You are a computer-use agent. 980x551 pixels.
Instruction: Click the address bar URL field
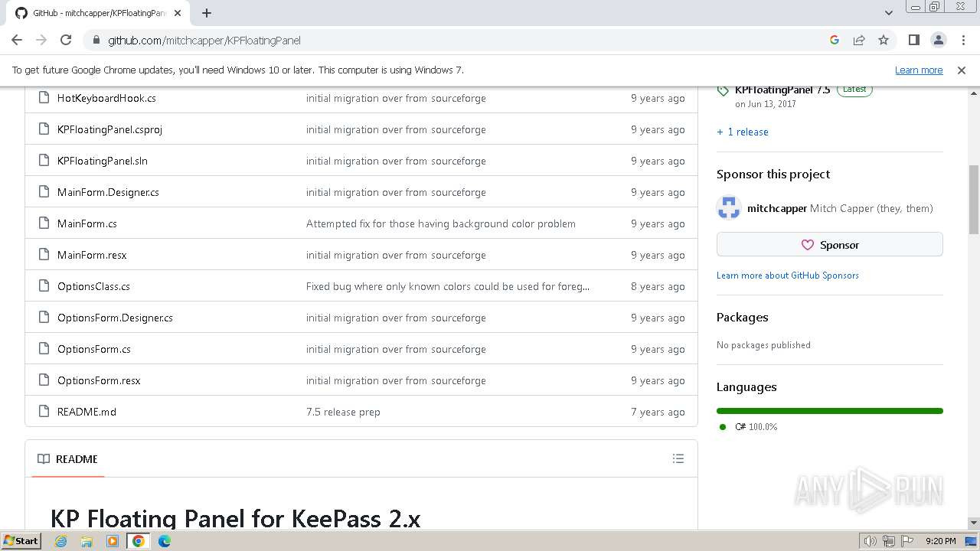click(x=459, y=40)
